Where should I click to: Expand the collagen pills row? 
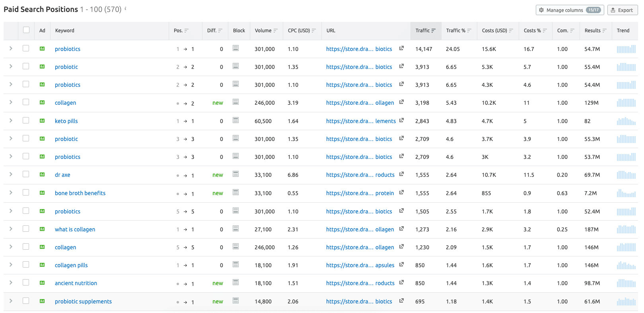[11, 264]
